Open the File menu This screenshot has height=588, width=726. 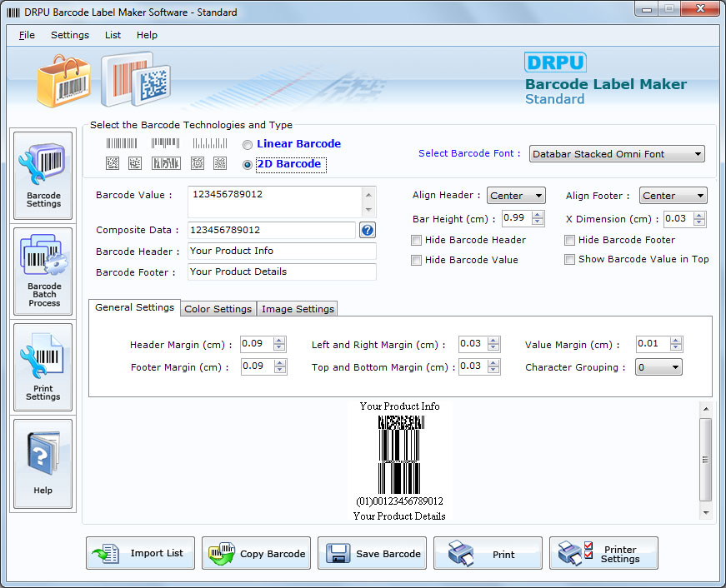[x=27, y=35]
